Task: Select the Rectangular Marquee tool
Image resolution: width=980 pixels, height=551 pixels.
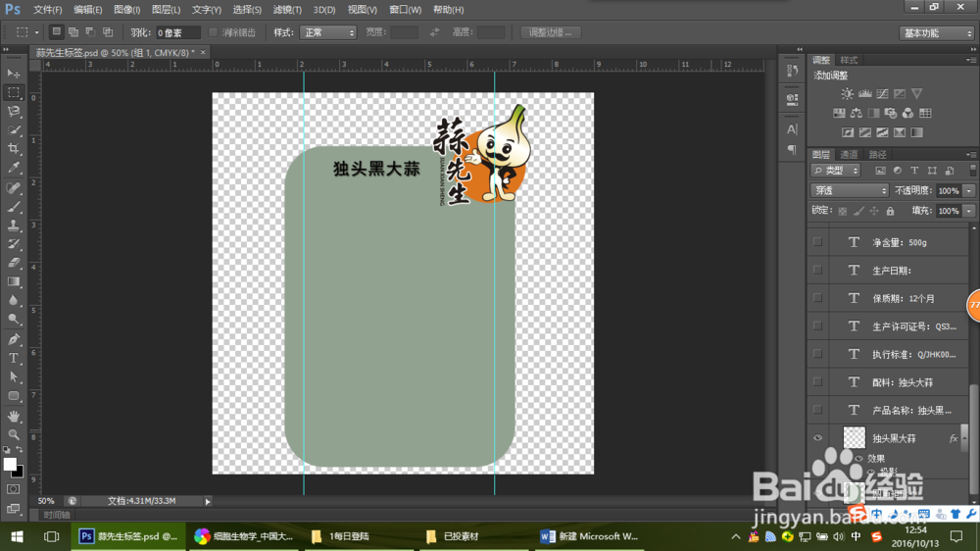Action: (13, 92)
